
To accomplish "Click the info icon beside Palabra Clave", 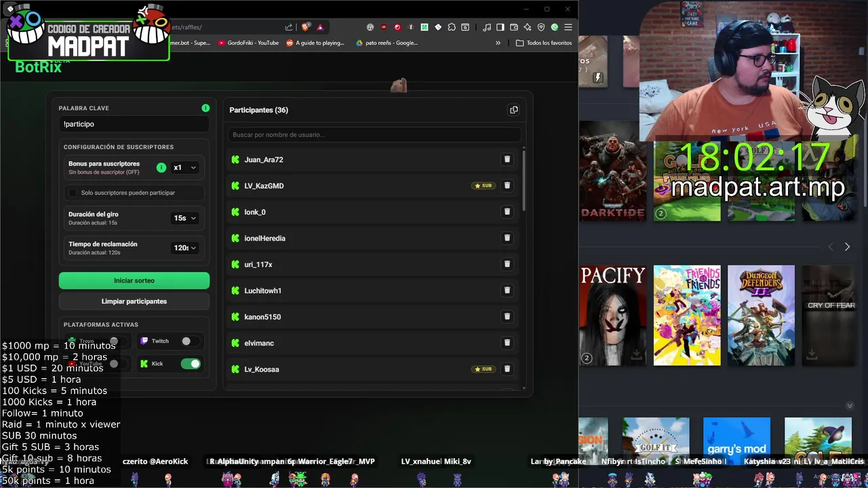I will click(205, 108).
